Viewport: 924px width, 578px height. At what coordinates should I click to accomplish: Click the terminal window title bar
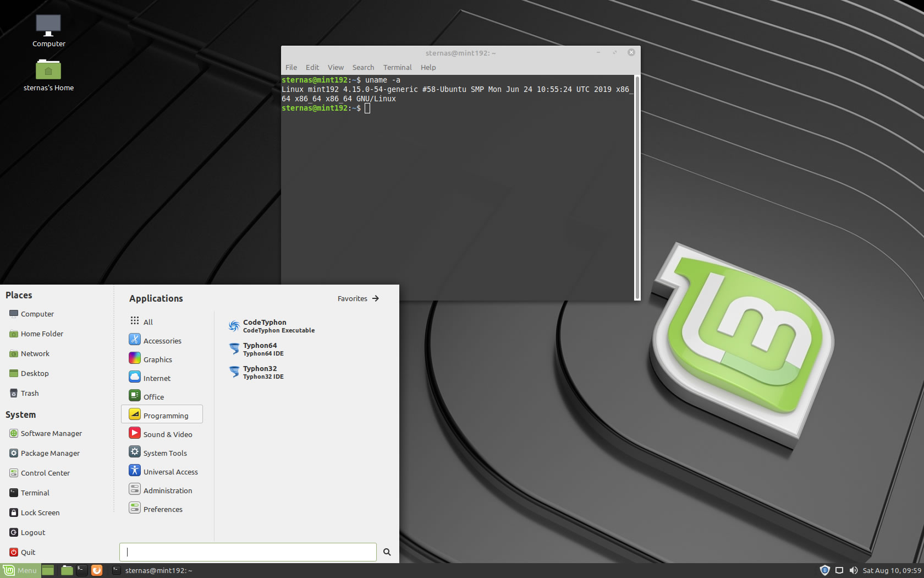point(460,53)
